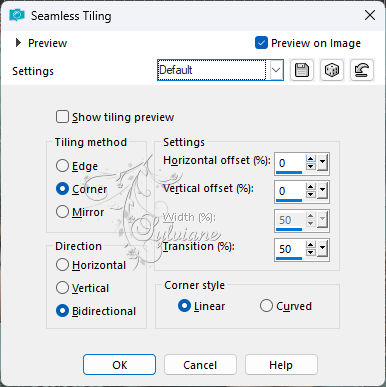Select the Mirror tiling method
The width and height of the screenshot is (386, 387).
point(62,212)
